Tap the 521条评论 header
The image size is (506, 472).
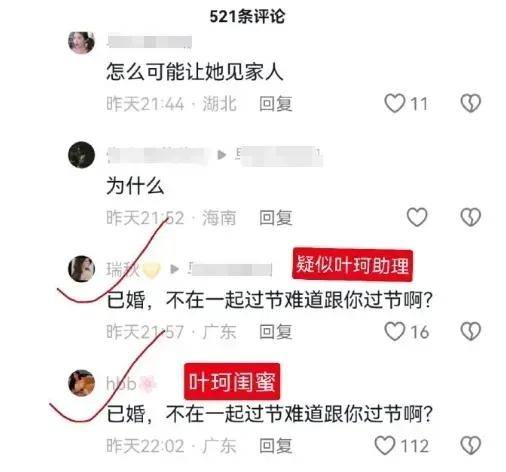pos(247,17)
